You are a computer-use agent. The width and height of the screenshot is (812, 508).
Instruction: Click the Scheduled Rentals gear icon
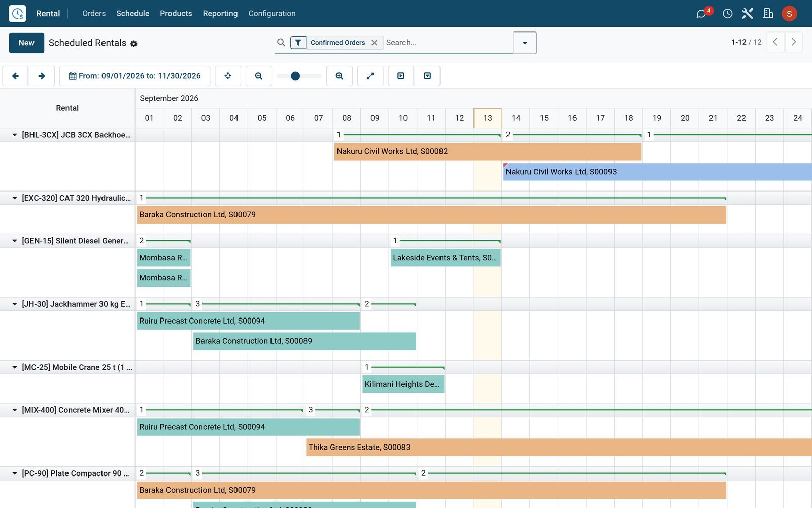coord(134,44)
